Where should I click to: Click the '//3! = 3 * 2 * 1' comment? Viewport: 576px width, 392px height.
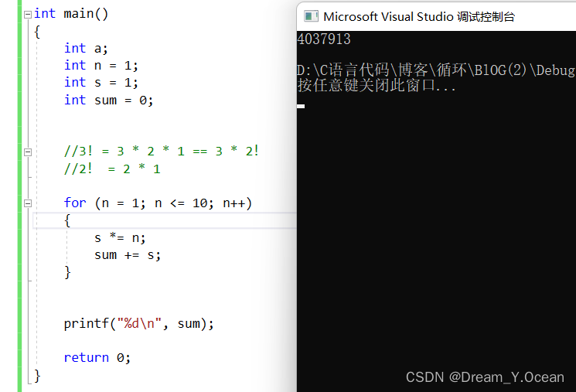(162, 151)
